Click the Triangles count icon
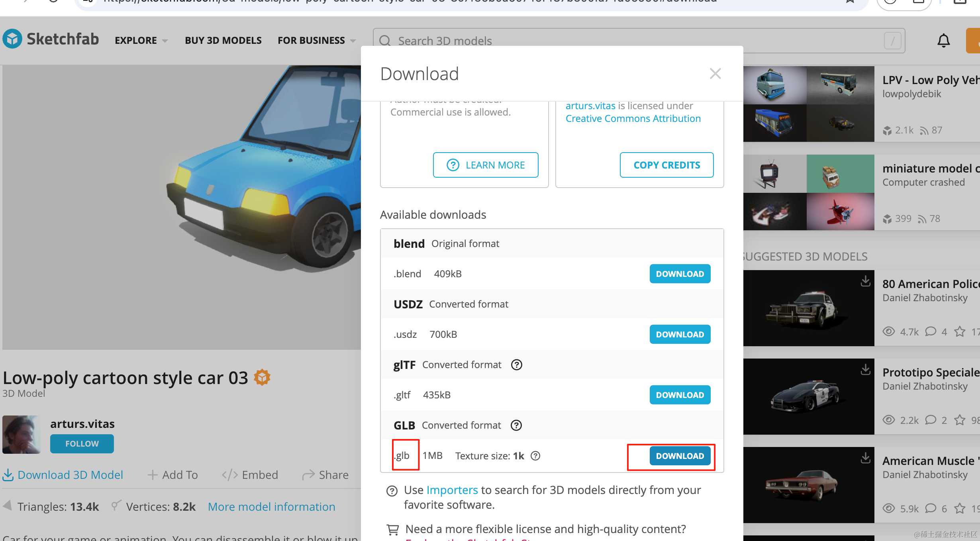Image resolution: width=980 pixels, height=541 pixels. pos(8,506)
